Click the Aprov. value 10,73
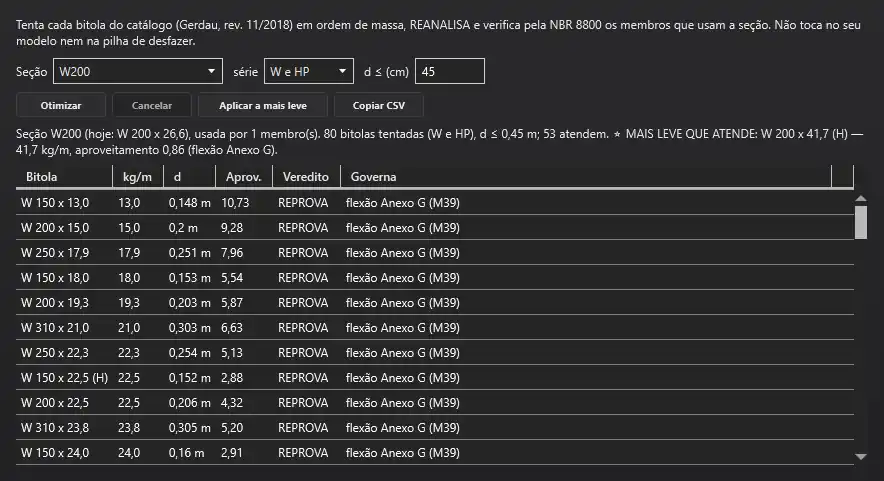The image size is (884, 481). [235, 203]
